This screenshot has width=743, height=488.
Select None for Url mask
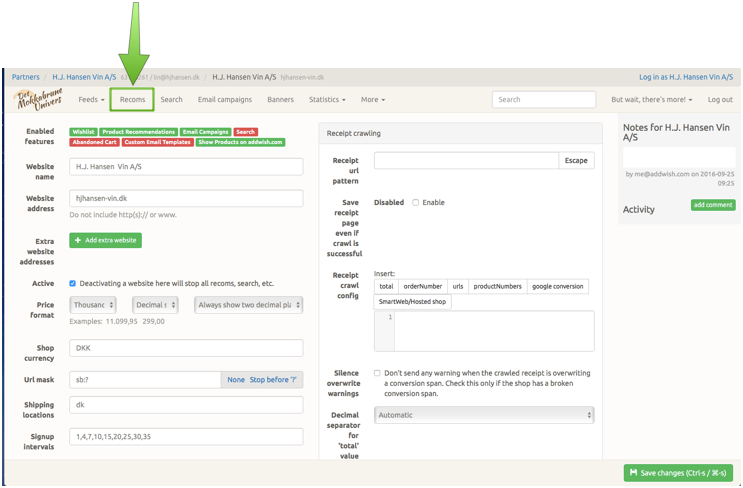(x=236, y=380)
